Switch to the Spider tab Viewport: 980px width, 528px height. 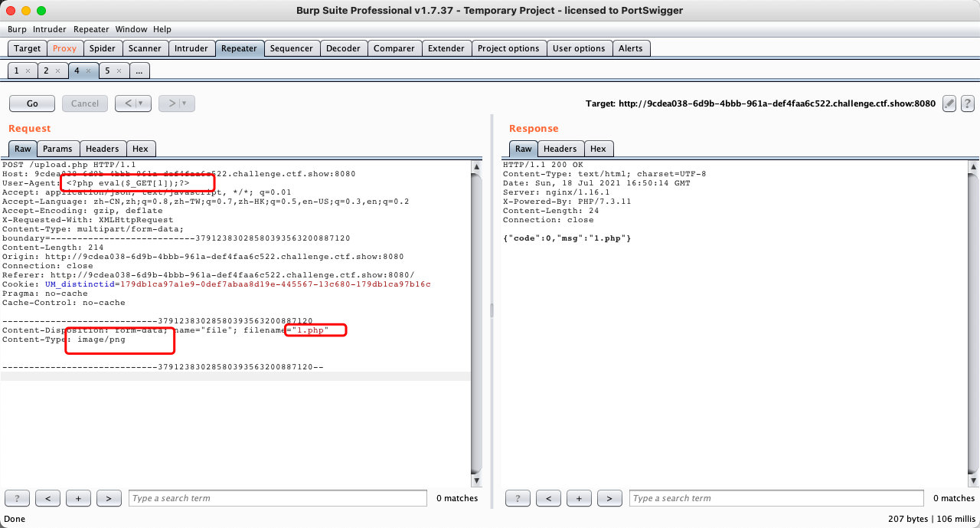point(103,48)
